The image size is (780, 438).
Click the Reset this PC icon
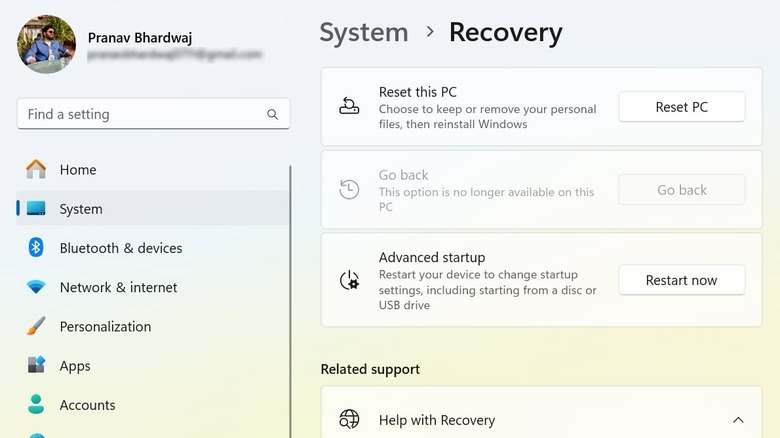(x=349, y=107)
